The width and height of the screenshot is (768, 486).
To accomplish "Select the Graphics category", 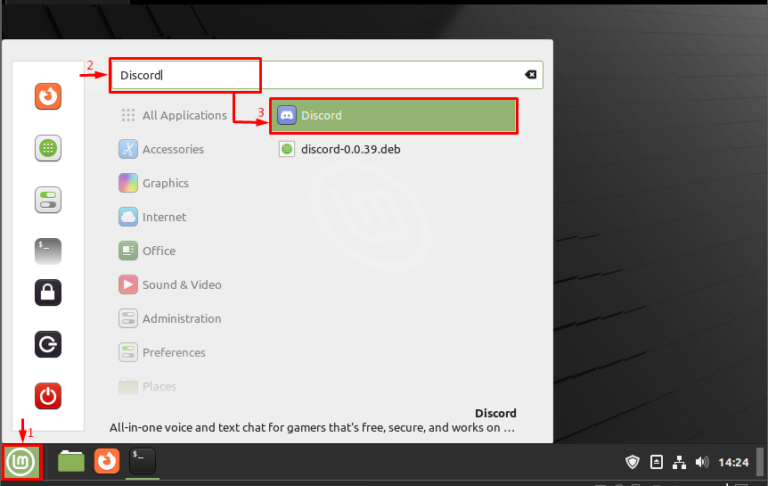I will coord(154,183).
